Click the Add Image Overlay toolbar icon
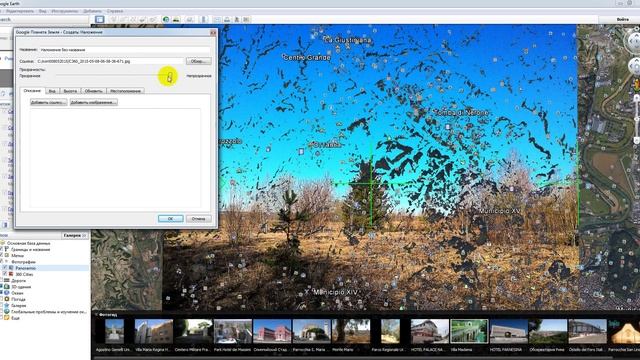Viewport: 640px width, 360px height. tap(143, 19)
